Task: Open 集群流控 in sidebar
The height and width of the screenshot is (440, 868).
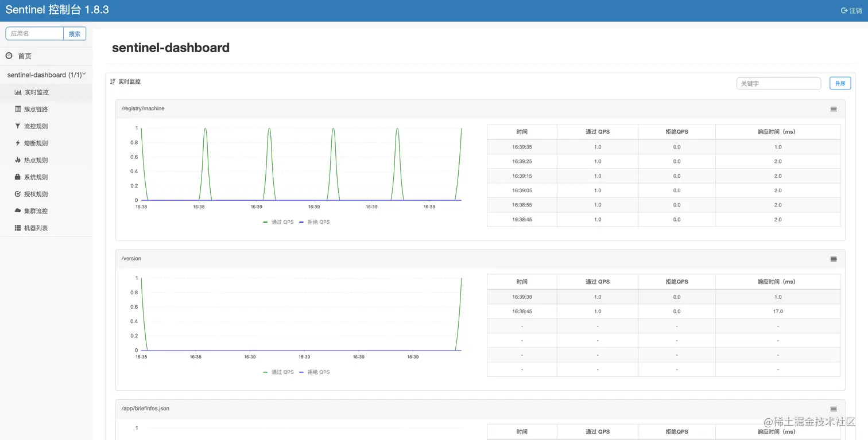Action: tap(46, 211)
